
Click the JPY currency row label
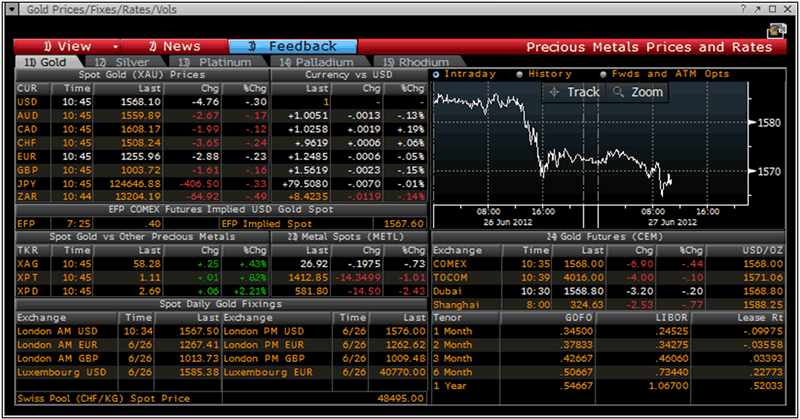(27, 184)
